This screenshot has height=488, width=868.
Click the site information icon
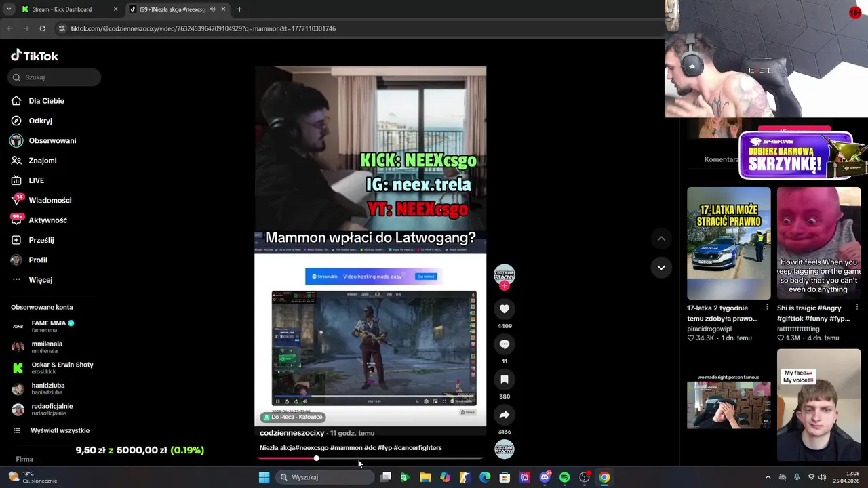click(62, 28)
